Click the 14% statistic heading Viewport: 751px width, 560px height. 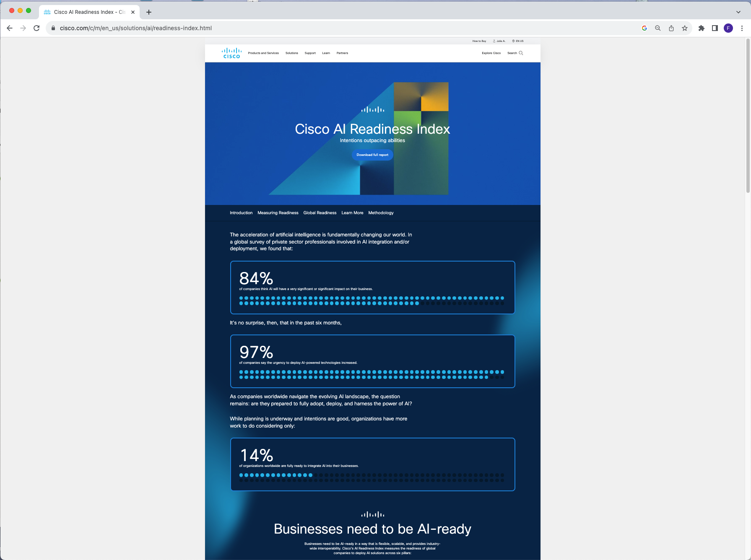pyautogui.click(x=257, y=455)
